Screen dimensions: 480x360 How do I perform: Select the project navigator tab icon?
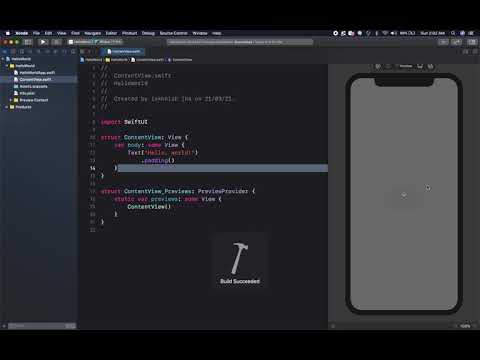coord(5,52)
